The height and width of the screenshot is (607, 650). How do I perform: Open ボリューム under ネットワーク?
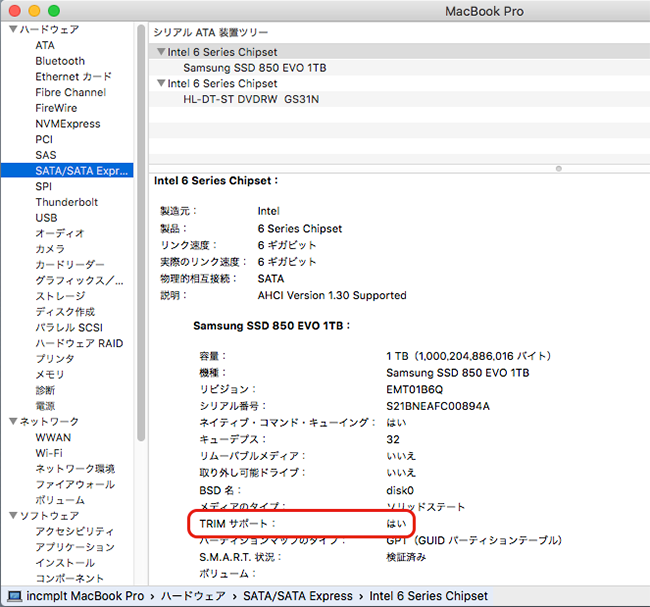[60, 500]
